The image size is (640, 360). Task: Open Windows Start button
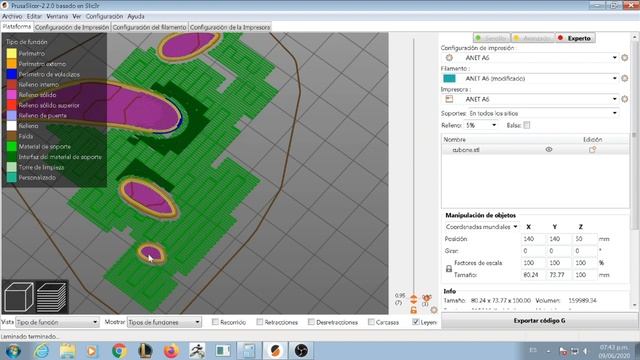point(13,351)
